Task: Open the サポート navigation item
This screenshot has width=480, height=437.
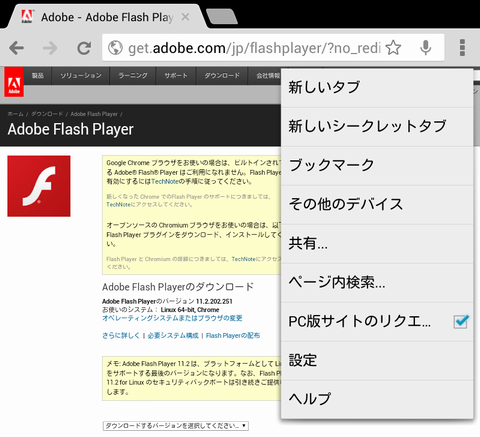Action: (176, 76)
